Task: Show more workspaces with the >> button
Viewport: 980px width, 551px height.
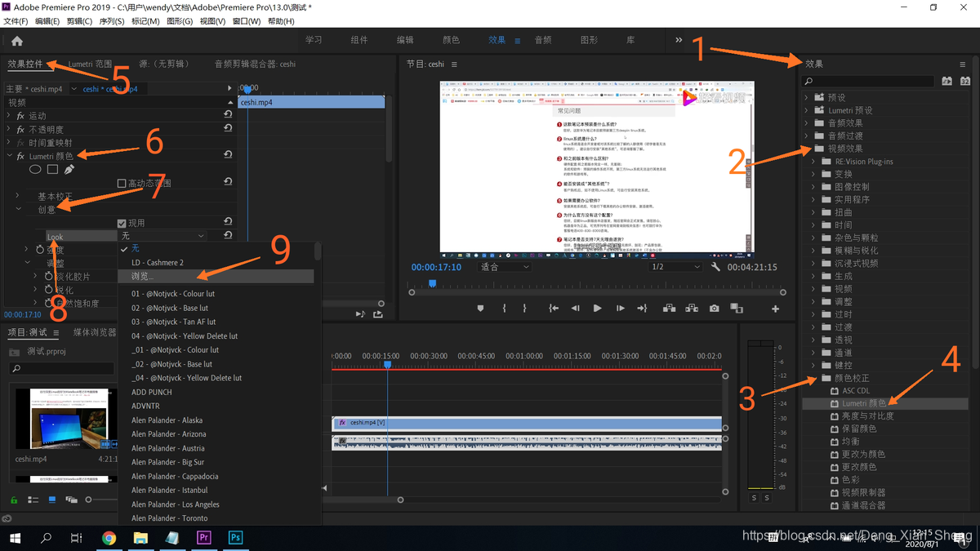Action: [x=679, y=40]
